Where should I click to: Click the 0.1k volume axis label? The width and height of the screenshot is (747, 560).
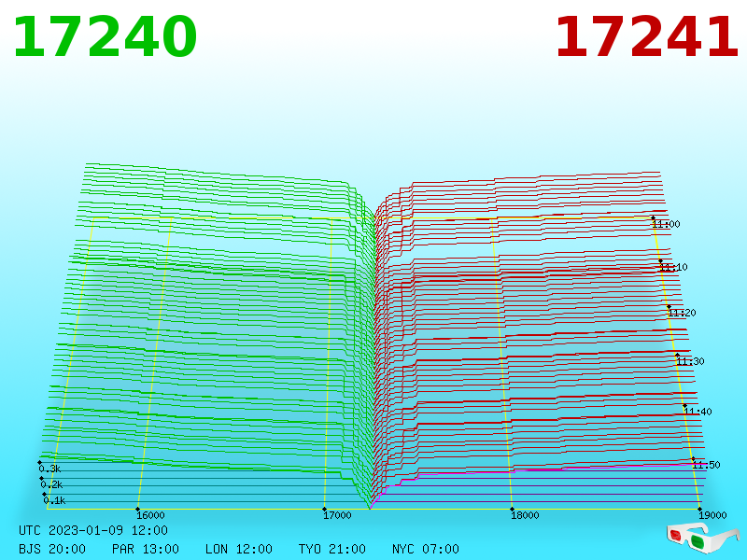pyautogui.click(x=54, y=500)
